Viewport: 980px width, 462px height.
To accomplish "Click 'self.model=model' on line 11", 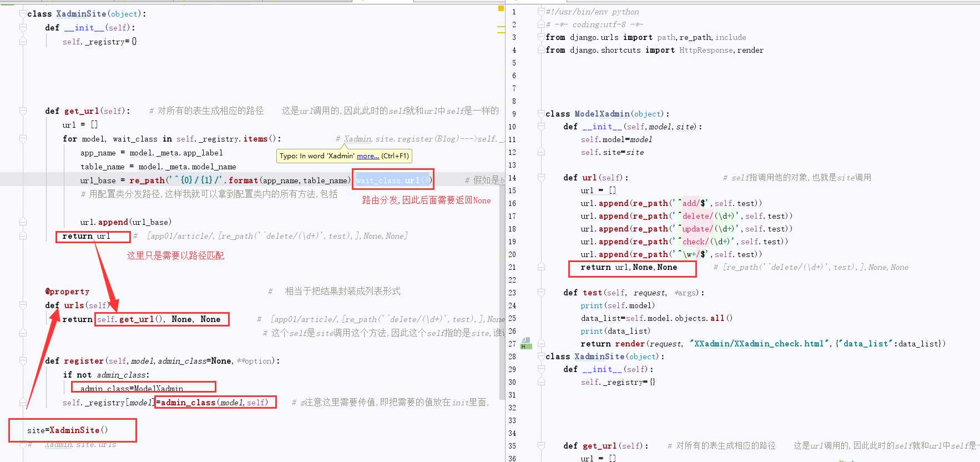I will coord(617,139).
